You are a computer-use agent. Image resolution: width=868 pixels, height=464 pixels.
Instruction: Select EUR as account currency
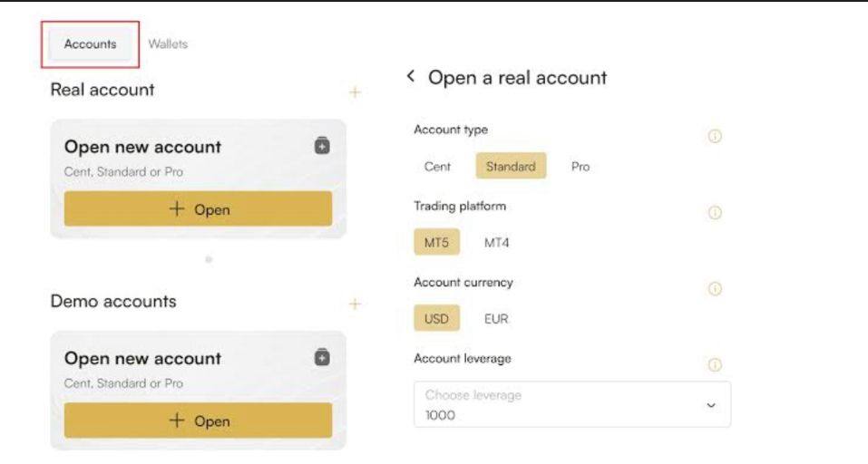pyautogui.click(x=496, y=319)
